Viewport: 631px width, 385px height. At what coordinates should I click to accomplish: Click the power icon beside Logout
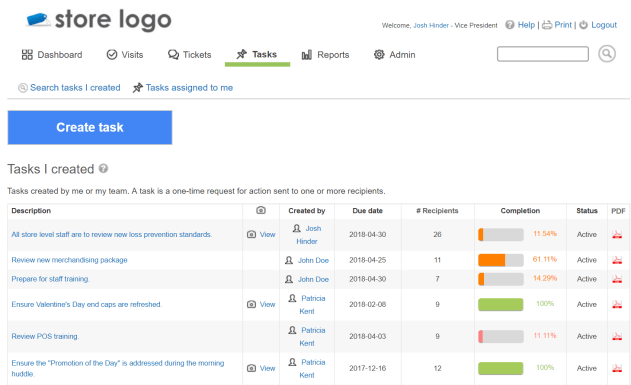click(583, 25)
